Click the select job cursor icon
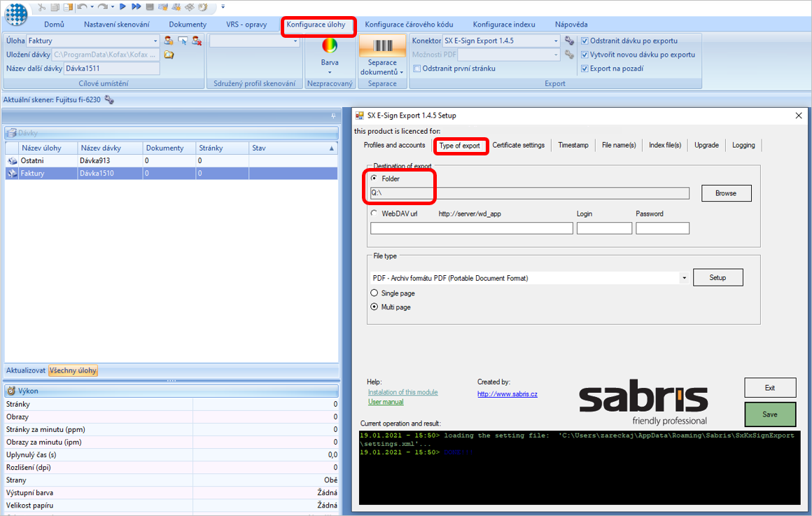The image size is (812, 516). point(182,41)
